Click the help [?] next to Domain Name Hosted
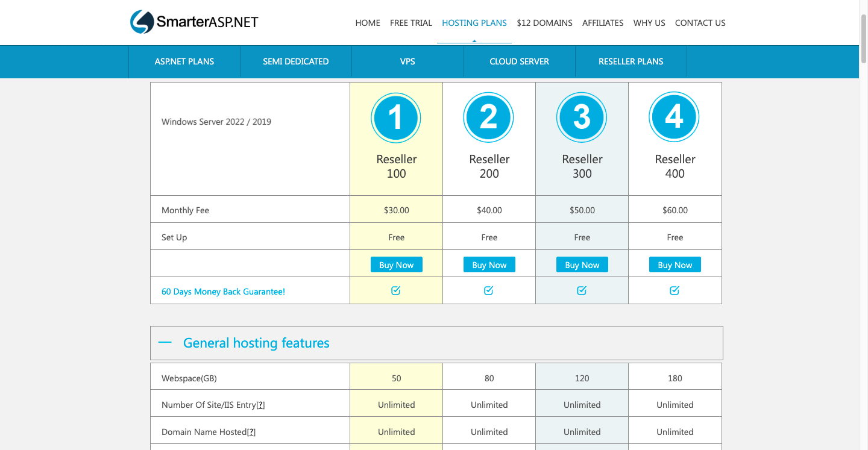Viewport: 868px width, 450px height. pyautogui.click(x=251, y=432)
